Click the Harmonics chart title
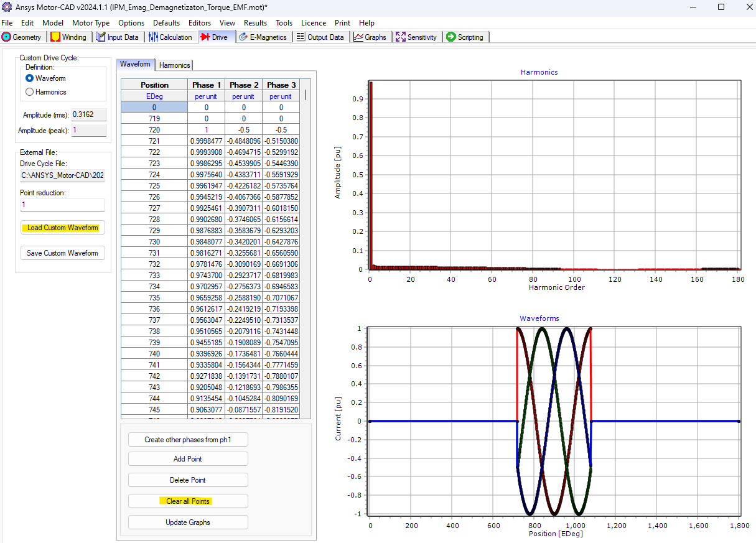Viewport: 756px width, 543px height. point(539,72)
